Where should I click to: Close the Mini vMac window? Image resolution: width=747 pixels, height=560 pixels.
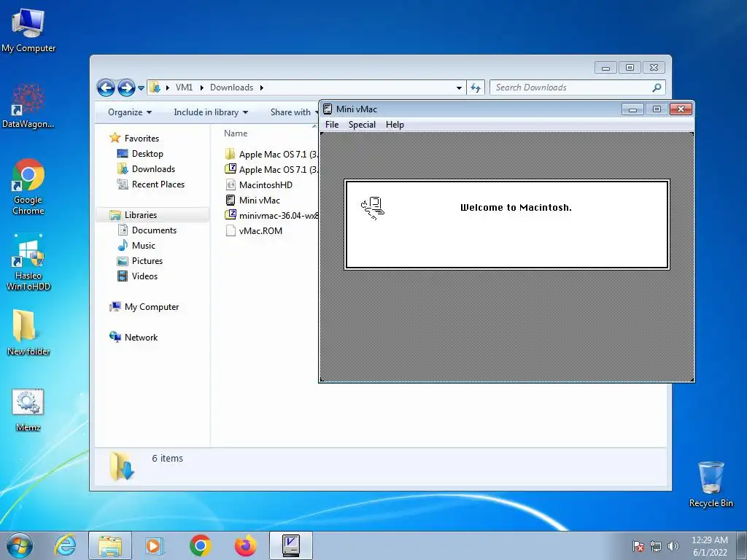[681, 109]
